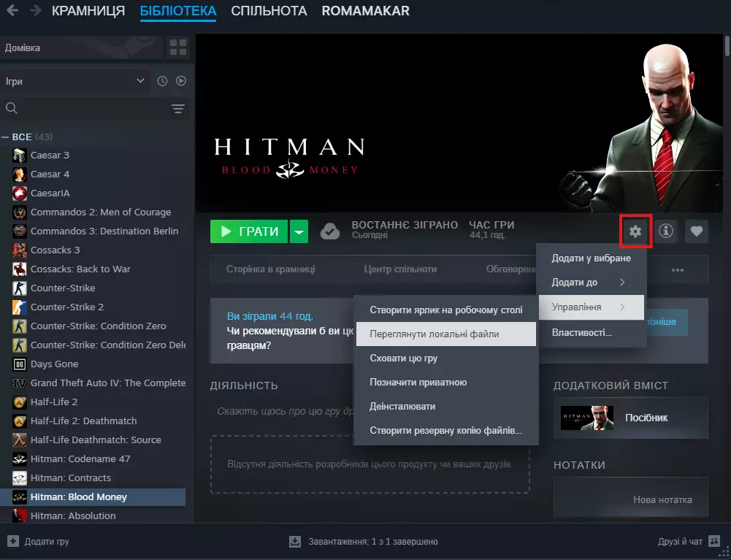Select Hitman: Contracts in list
Screen dimensions: 731x560
pos(93,478)
